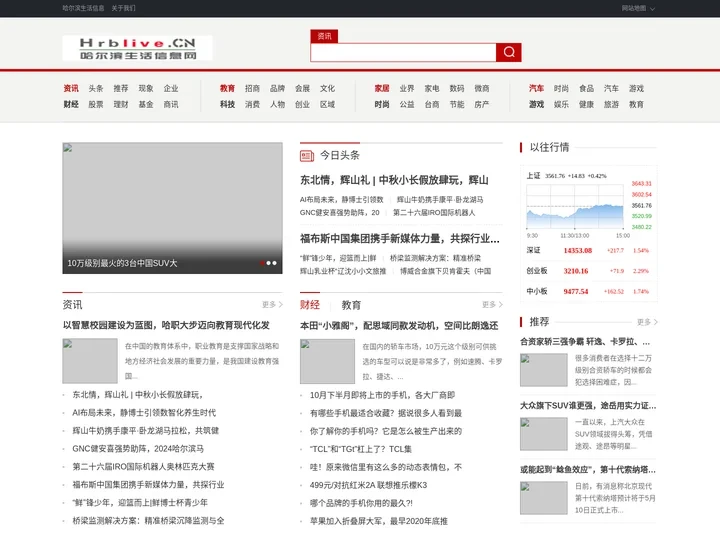The height and width of the screenshot is (540, 720).
Task: Select last carousel dot in slideshow
Action: pos(275,263)
